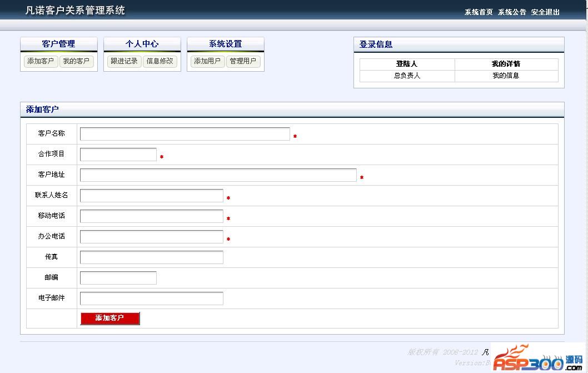Screen dimensions: 588x373
Task: Submit with the red 添加客户 button
Action: click(110, 318)
